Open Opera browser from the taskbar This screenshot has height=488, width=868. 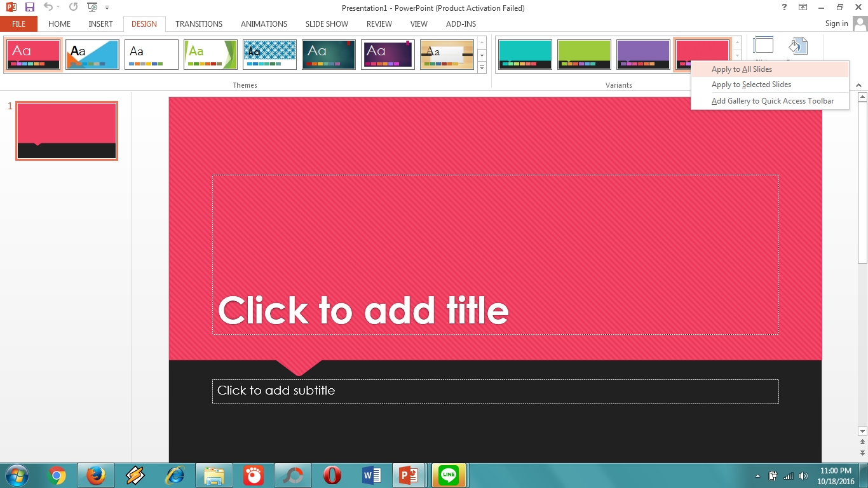pyautogui.click(x=332, y=475)
